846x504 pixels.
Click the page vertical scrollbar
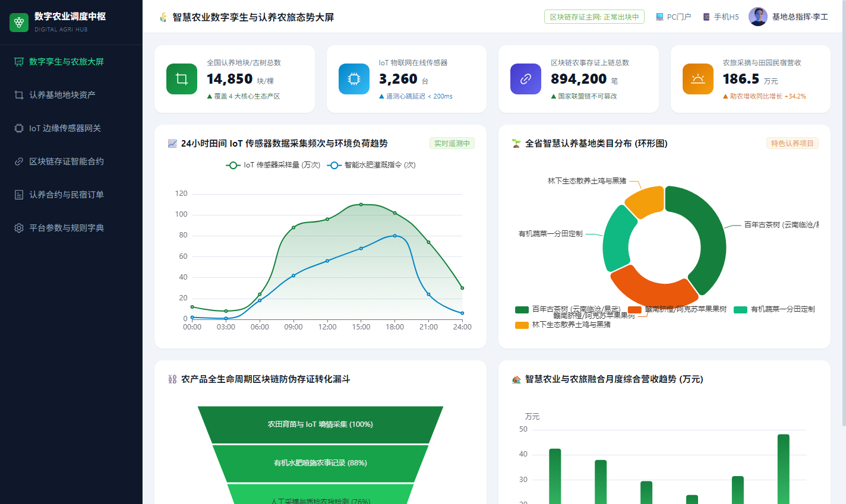pos(844,214)
